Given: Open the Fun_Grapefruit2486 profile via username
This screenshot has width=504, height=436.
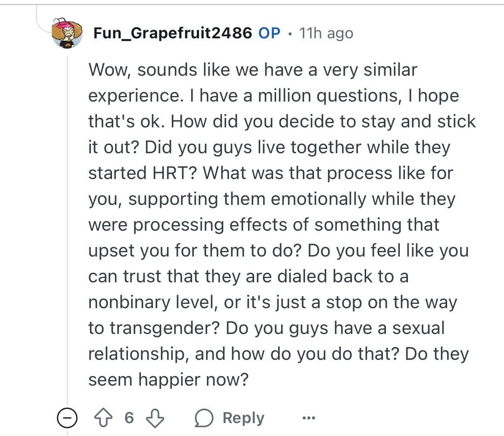Looking at the screenshot, I should click(173, 33).
